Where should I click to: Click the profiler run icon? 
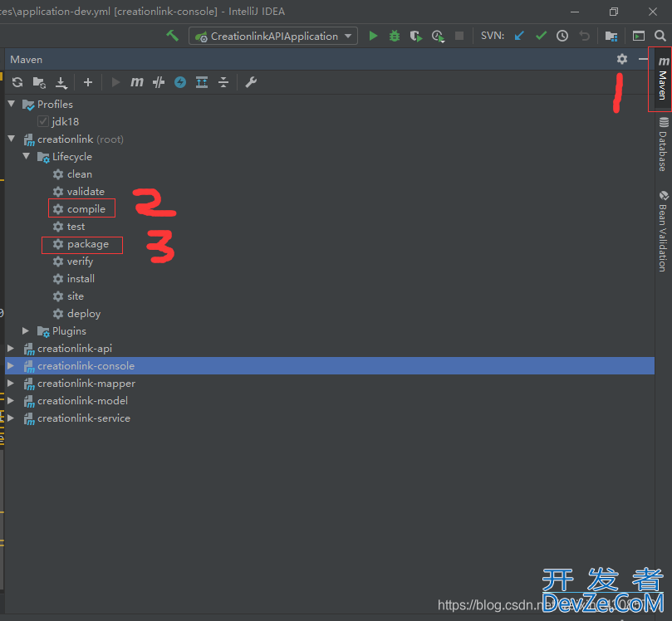438,36
